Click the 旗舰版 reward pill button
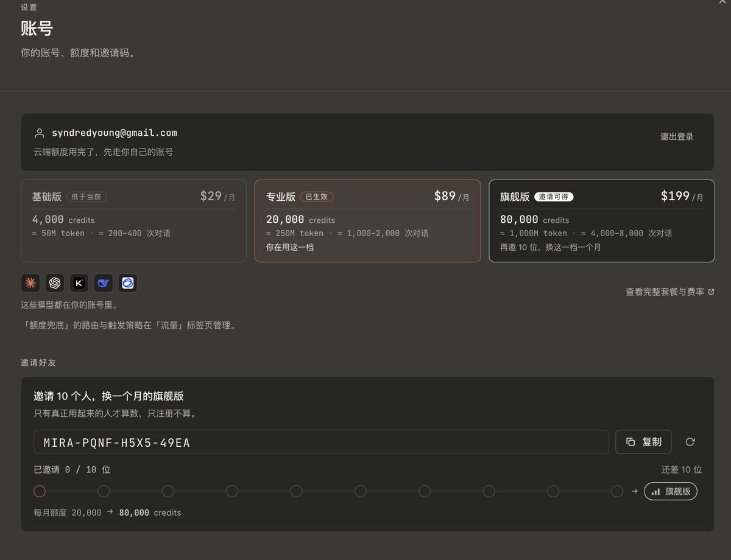Image resolution: width=731 pixels, height=560 pixels. point(671,491)
